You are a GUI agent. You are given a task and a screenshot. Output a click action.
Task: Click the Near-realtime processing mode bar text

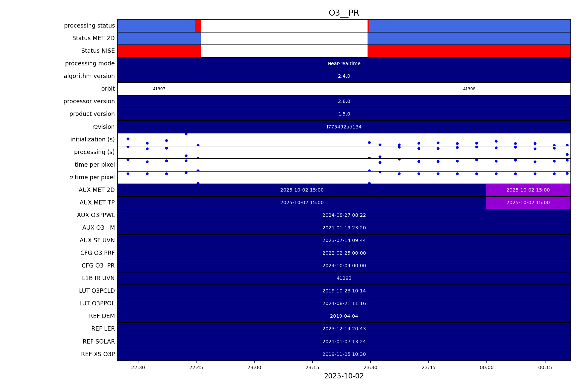click(344, 64)
